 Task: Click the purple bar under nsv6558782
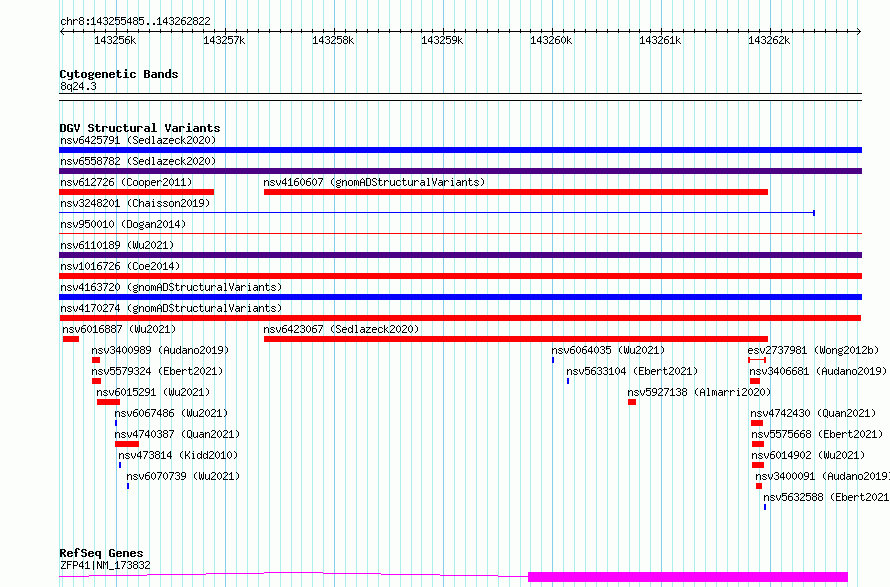(460, 171)
